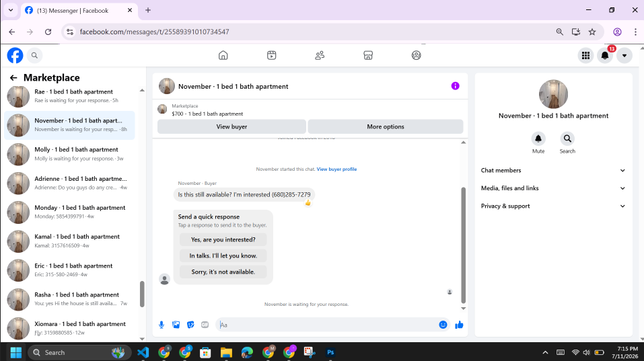
Task: Mute this conversation with bell icon
Action: 538,138
